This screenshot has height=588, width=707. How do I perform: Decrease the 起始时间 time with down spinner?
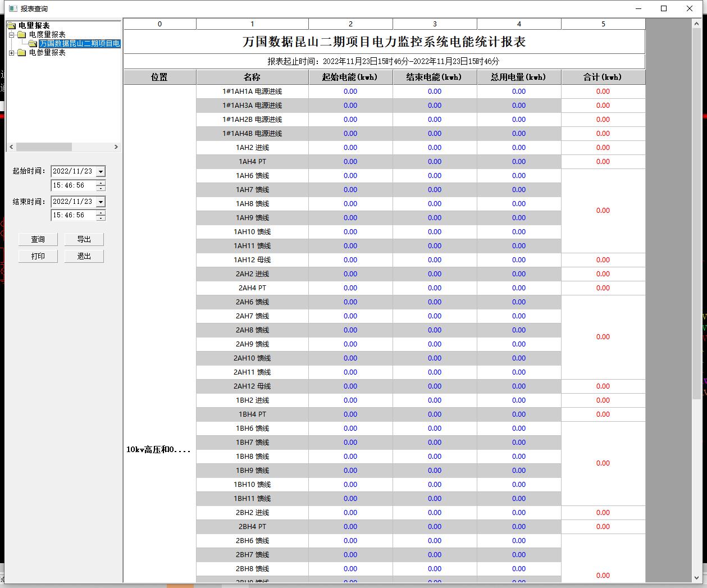tap(101, 188)
